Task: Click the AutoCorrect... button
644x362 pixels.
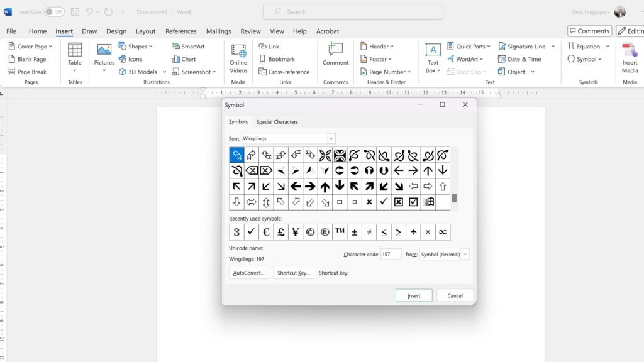Action: point(250,273)
